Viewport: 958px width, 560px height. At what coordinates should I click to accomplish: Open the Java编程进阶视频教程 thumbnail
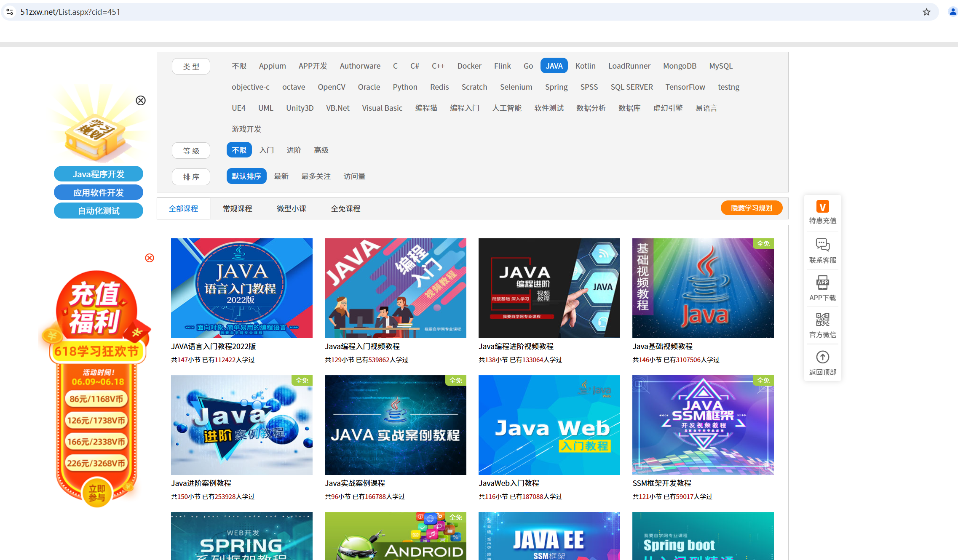[549, 288]
